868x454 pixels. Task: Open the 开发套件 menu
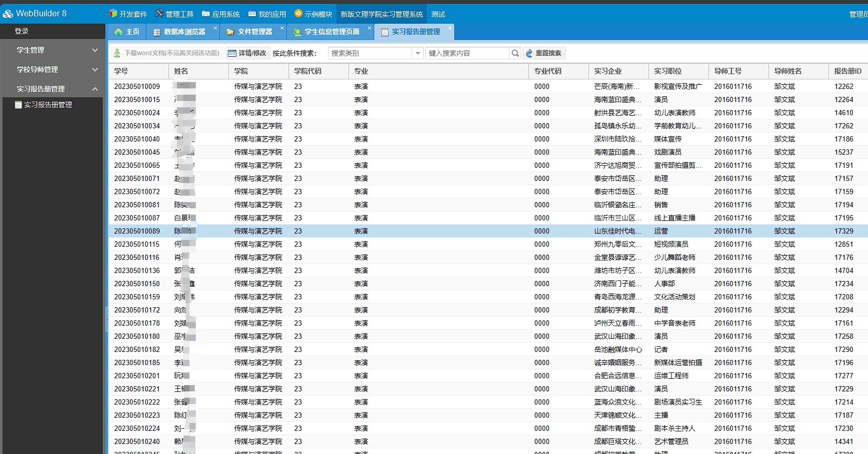pos(128,14)
